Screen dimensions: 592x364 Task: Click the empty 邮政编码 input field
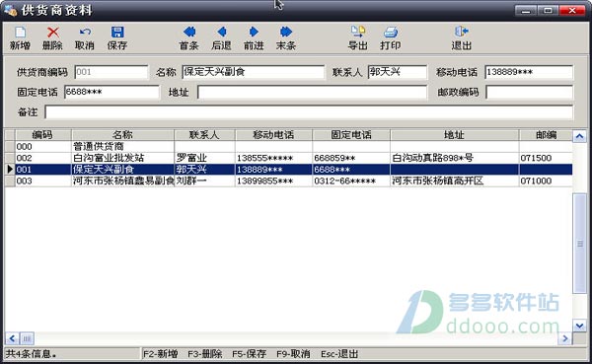[529, 92]
